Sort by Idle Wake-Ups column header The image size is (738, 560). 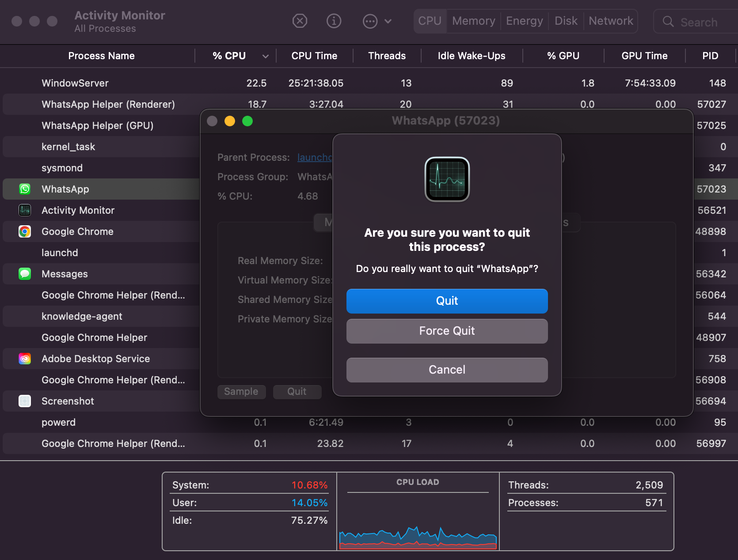click(x=472, y=56)
